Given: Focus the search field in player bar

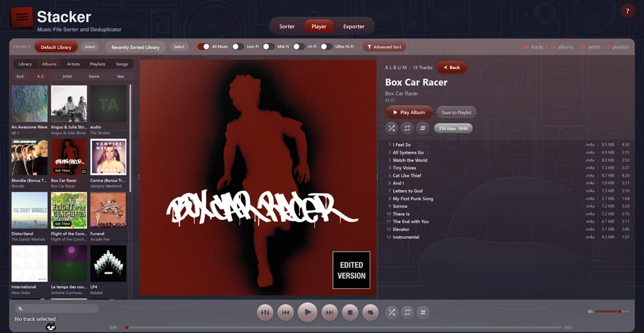Looking at the screenshot, I should (x=57, y=308).
